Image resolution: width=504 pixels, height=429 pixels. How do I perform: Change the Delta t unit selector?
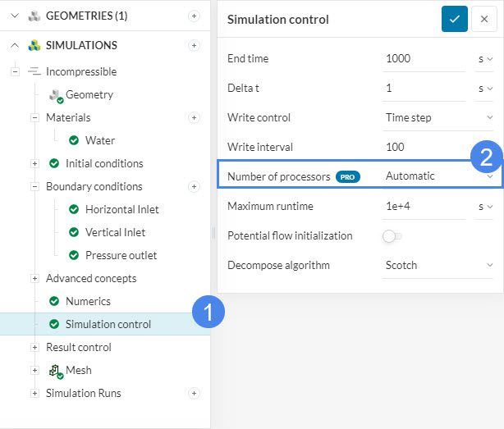point(485,88)
